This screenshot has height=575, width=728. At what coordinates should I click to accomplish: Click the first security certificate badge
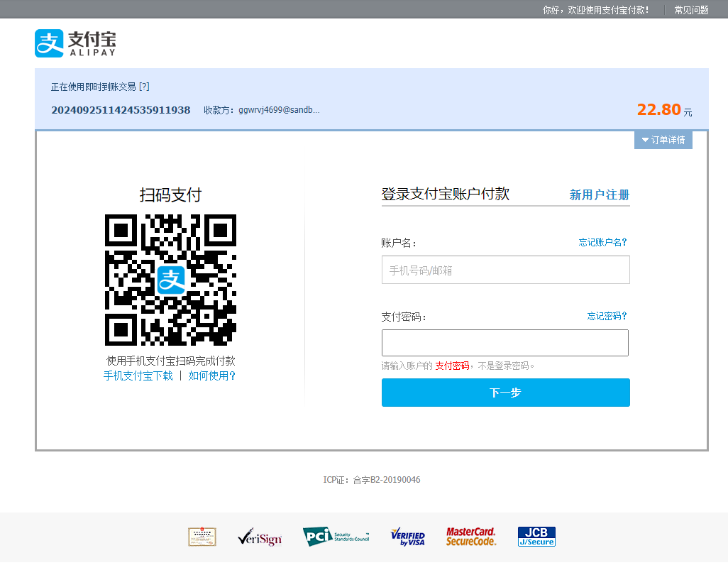[202, 537]
